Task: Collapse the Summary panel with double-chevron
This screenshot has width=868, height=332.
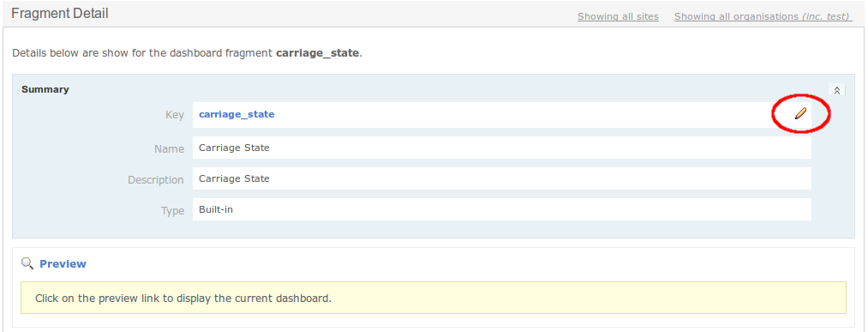Action: tap(836, 90)
